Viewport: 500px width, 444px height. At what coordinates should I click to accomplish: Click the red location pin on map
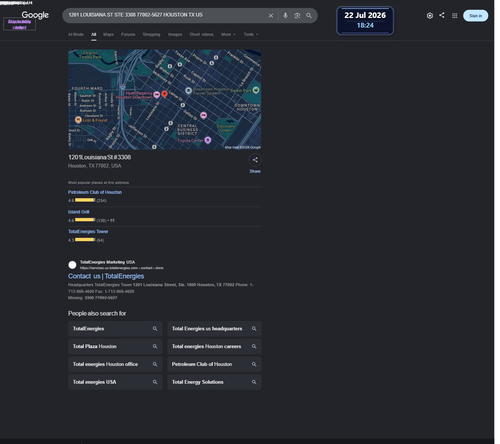click(x=164, y=94)
